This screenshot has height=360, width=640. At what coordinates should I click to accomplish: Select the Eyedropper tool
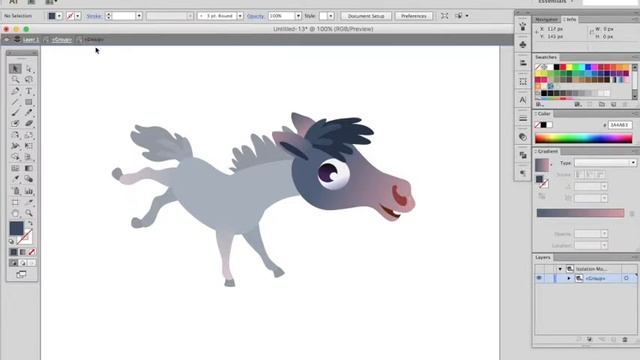(x=15, y=179)
